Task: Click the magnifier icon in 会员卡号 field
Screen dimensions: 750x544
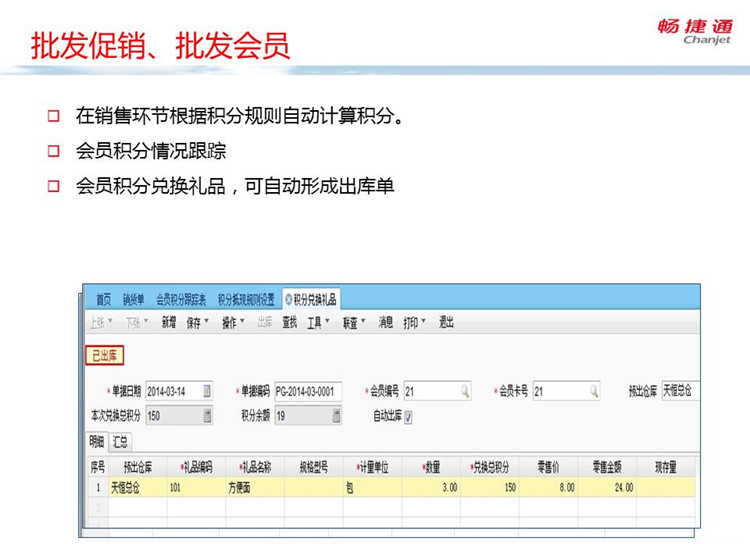Action: click(x=594, y=391)
